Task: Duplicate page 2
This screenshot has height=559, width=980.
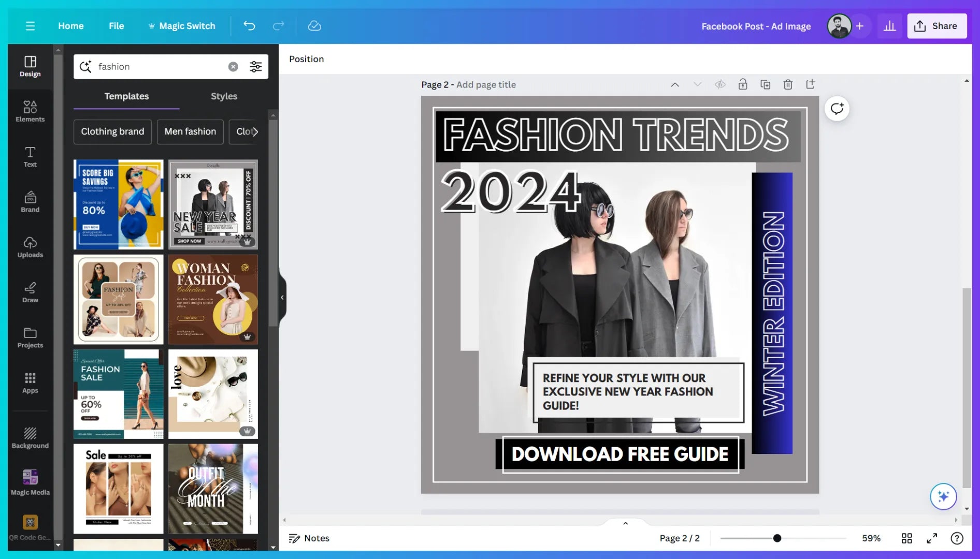Action: (765, 84)
